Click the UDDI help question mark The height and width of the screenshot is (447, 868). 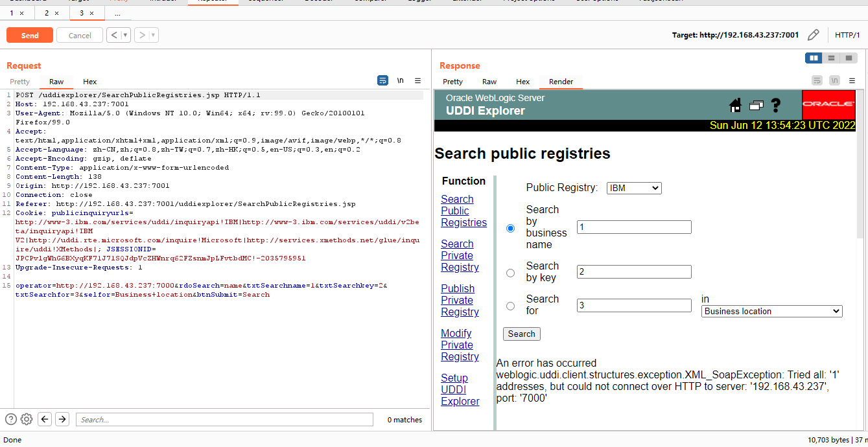click(x=775, y=105)
